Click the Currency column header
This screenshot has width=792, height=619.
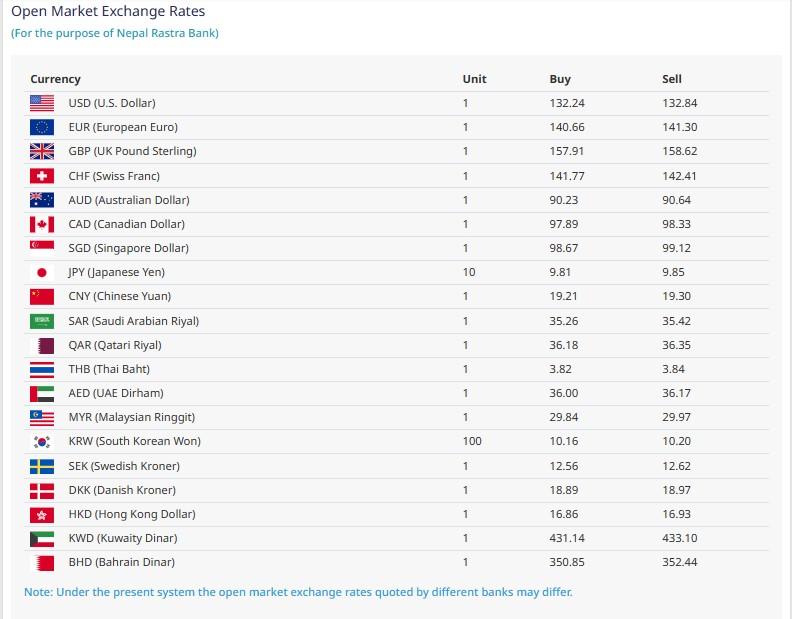point(55,79)
